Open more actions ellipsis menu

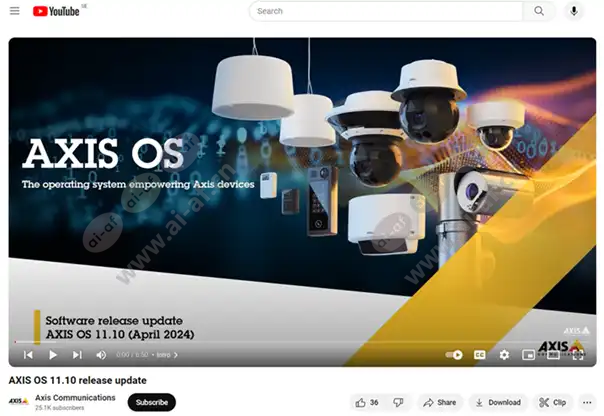[x=587, y=403]
